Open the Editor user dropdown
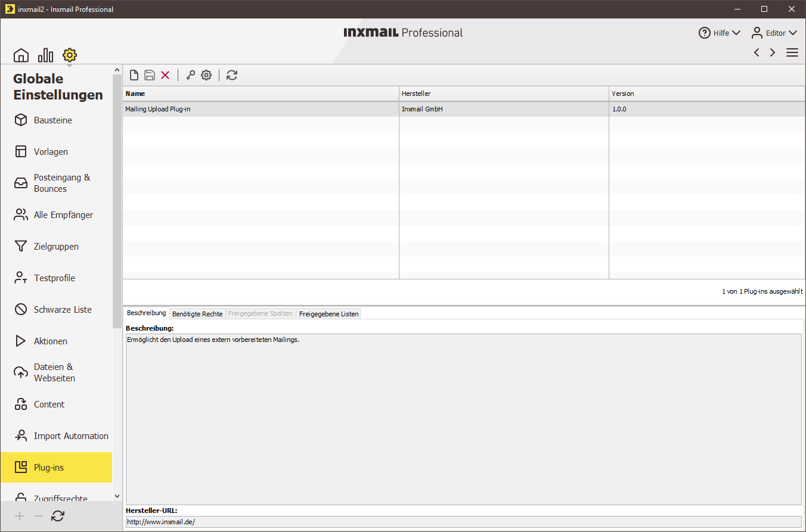The height and width of the screenshot is (532, 806). tap(774, 33)
